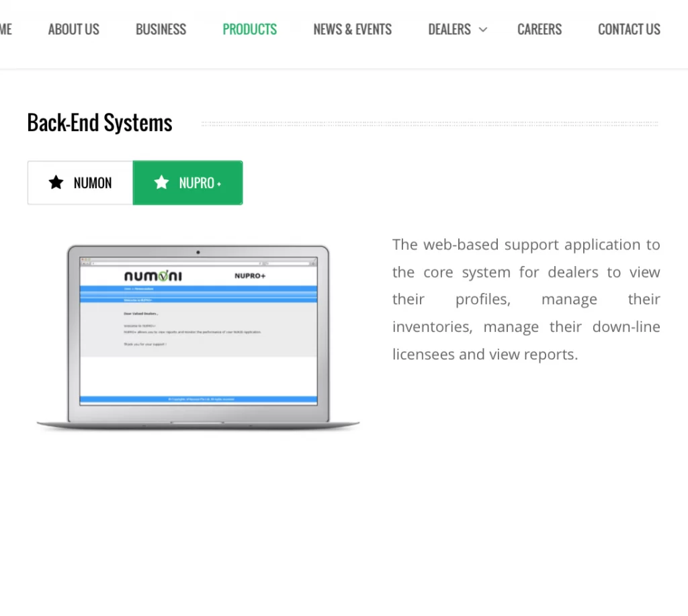
Task: Click the Back-End Systems heading
Action: [99, 123]
